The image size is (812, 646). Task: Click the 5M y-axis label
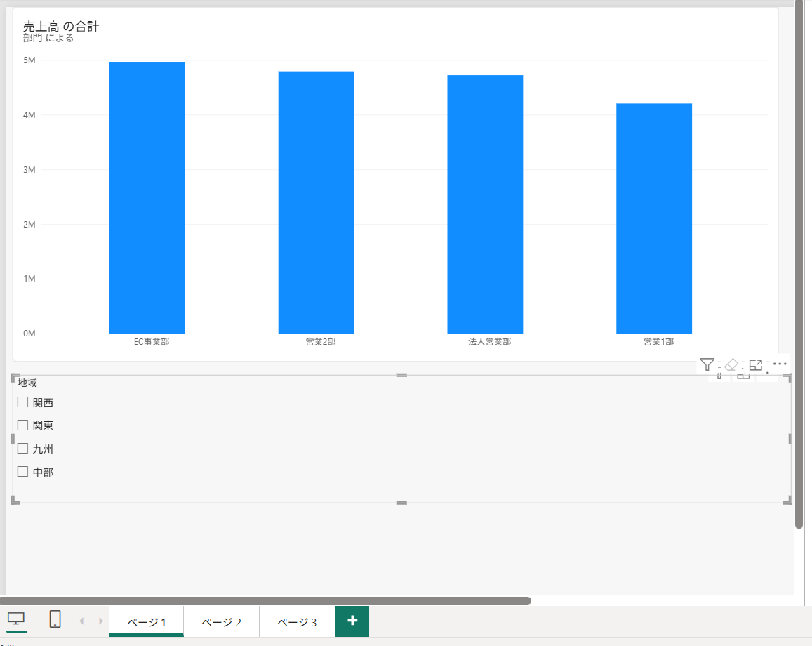pyautogui.click(x=29, y=60)
